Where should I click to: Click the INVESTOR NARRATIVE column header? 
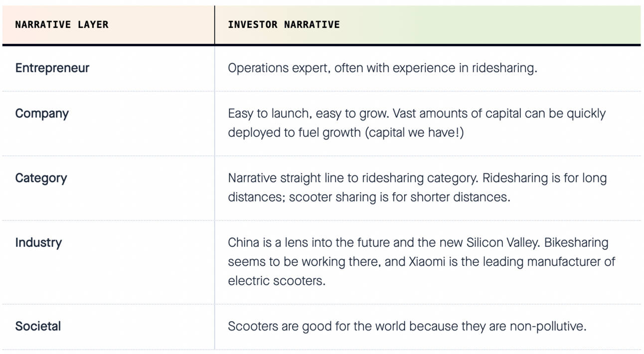pos(284,24)
